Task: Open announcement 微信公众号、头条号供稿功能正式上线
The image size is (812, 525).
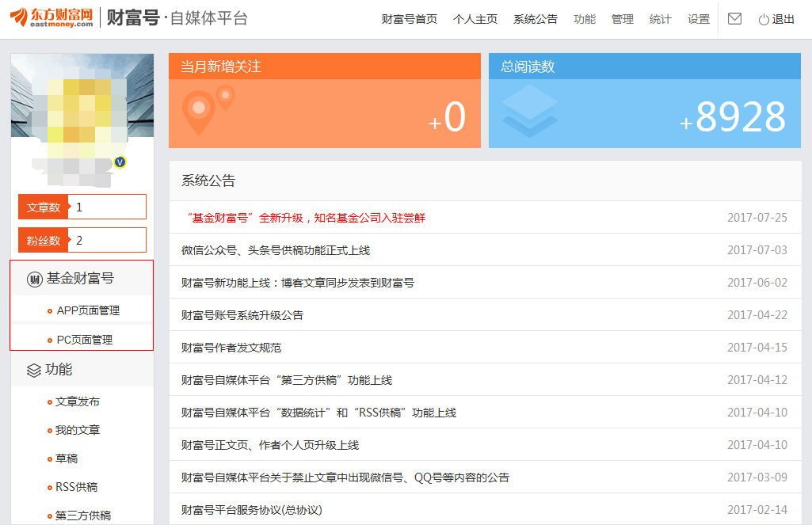Action: click(x=276, y=250)
